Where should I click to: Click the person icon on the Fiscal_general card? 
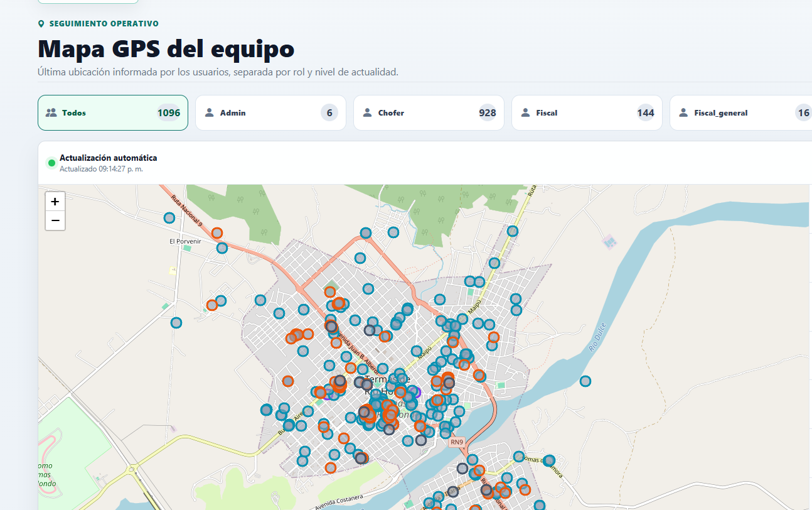(684, 113)
